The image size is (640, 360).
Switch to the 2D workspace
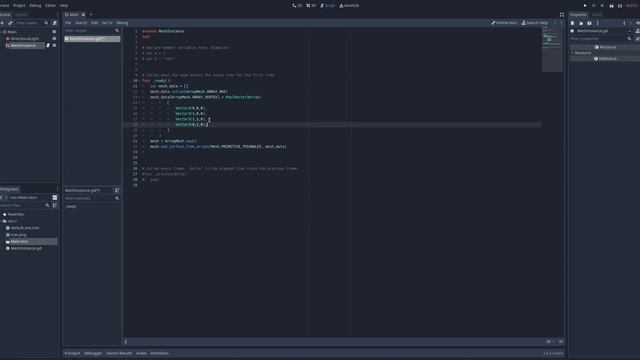[297, 6]
